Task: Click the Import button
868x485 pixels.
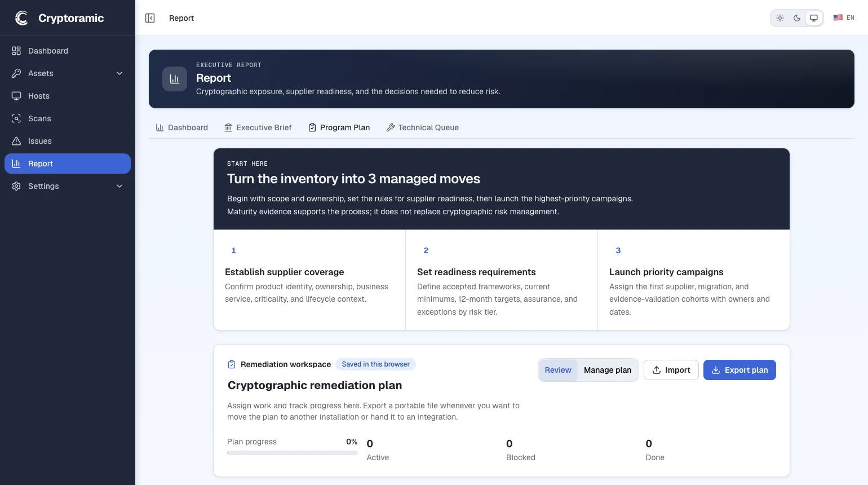Action: coord(671,370)
